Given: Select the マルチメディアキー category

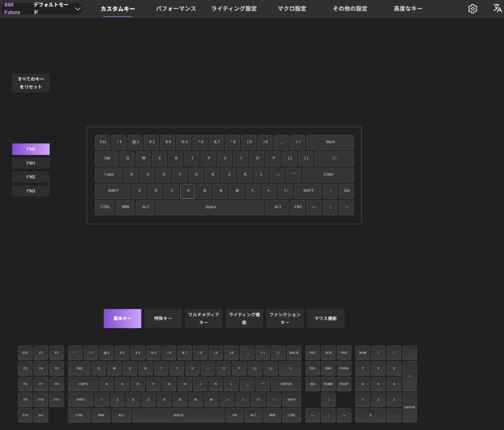Looking at the screenshot, I should (x=203, y=318).
